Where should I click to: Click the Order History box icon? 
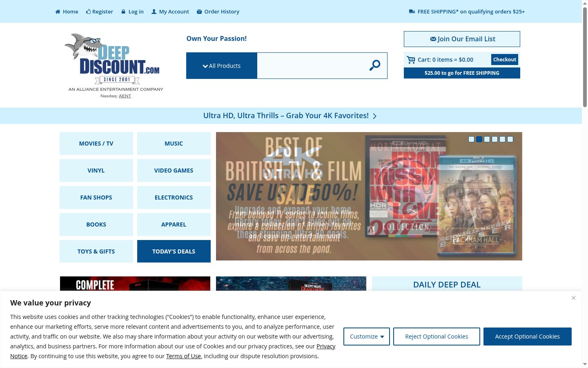(199, 11)
